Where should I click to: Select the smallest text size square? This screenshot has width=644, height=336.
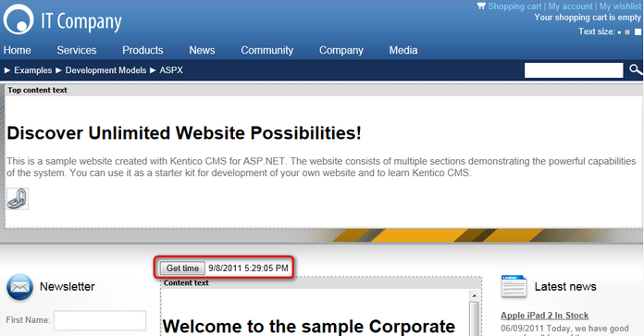pos(619,32)
